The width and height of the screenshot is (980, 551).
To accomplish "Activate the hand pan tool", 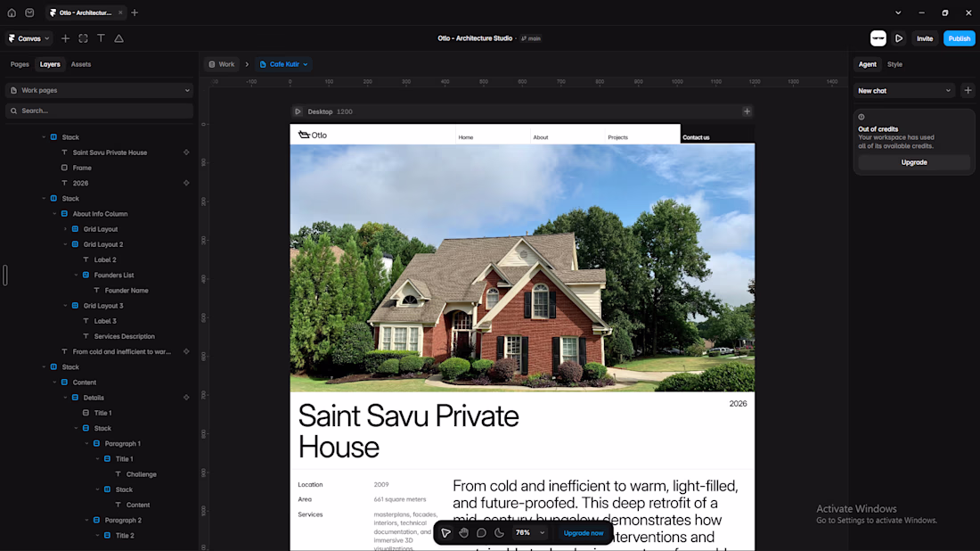I will pos(464,533).
